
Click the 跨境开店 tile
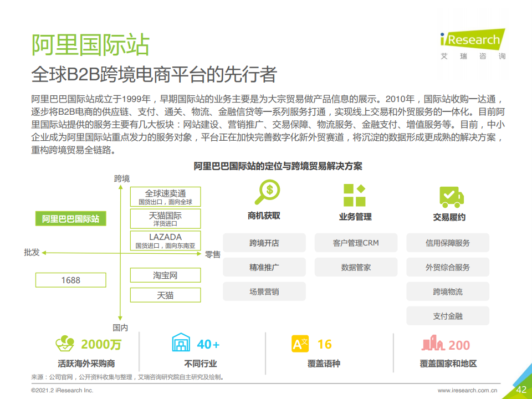pyautogui.click(x=264, y=243)
